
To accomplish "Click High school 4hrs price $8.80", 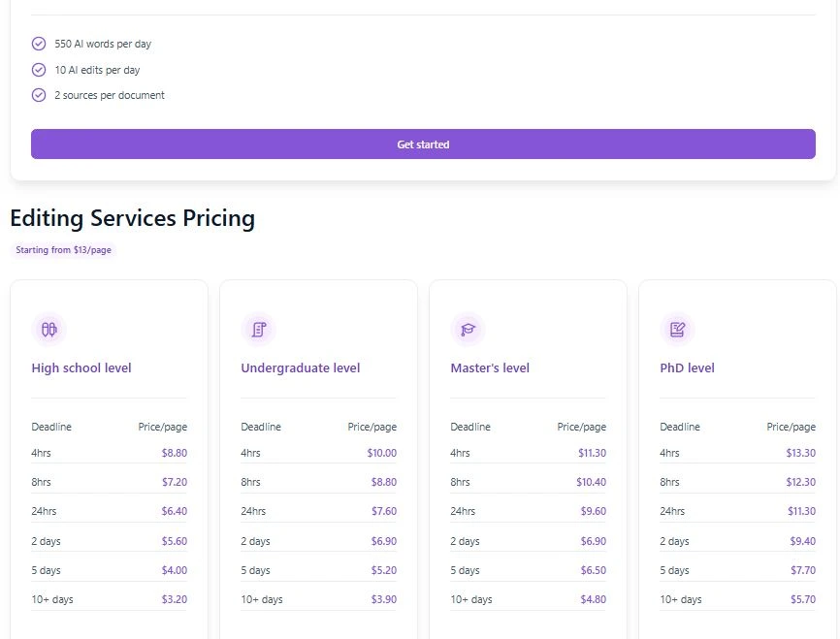I will (x=175, y=453).
